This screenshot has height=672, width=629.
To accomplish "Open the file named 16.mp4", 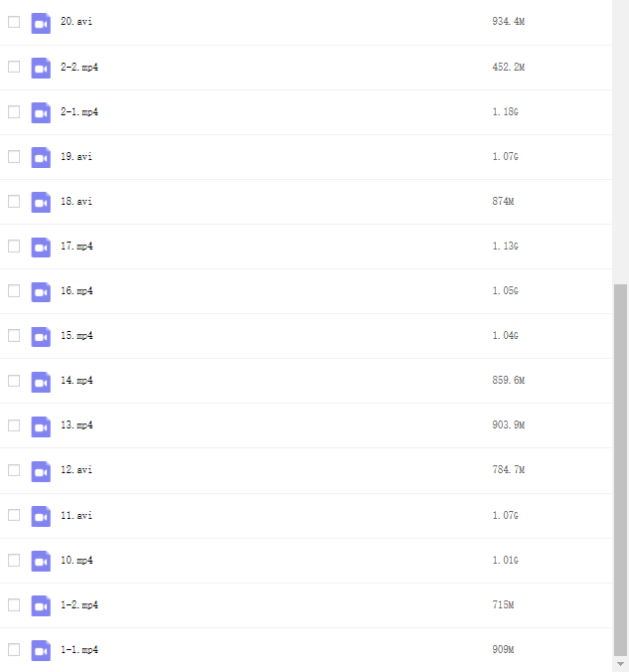I will (x=77, y=291).
